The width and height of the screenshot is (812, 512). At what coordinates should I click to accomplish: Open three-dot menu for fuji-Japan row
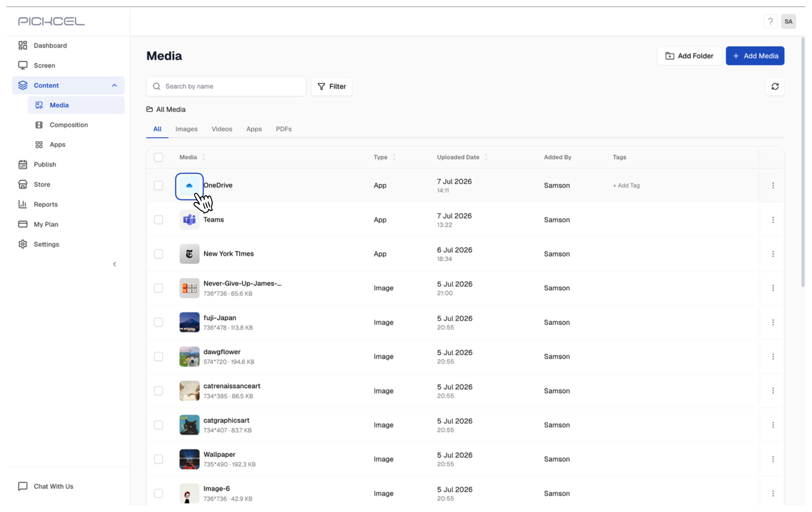click(773, 322)
